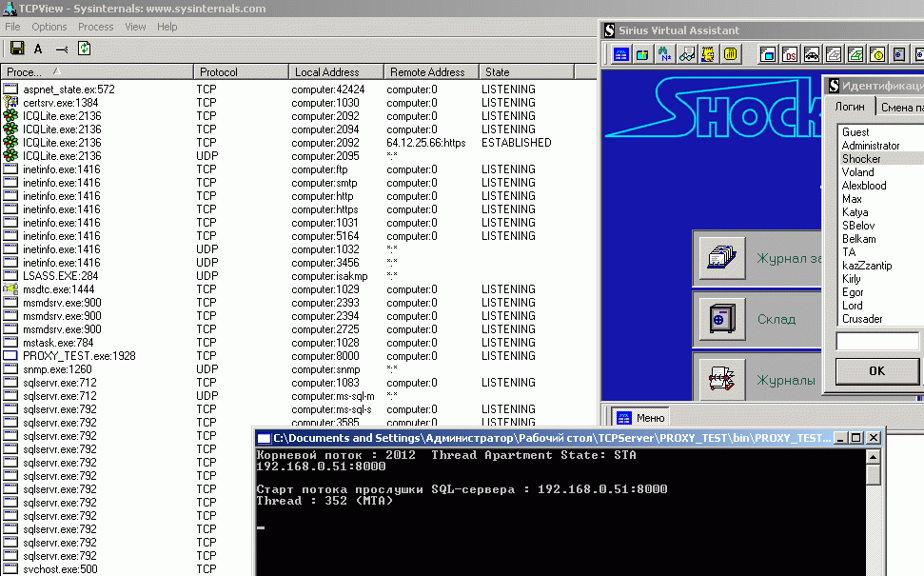924x576 pixels.
Task: Select user Voland in the login list
Action: tap(857, 172)
